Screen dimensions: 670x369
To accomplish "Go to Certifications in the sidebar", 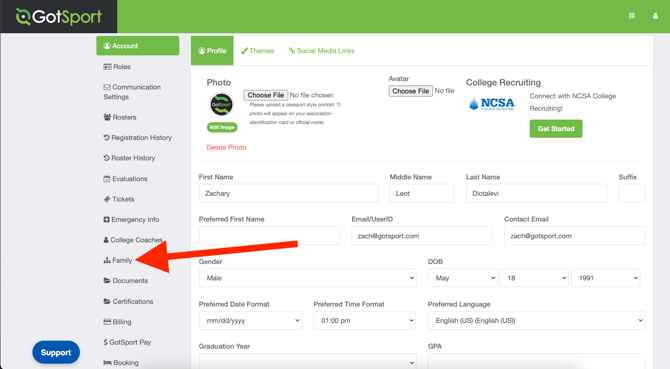I will tap(128, 301).
